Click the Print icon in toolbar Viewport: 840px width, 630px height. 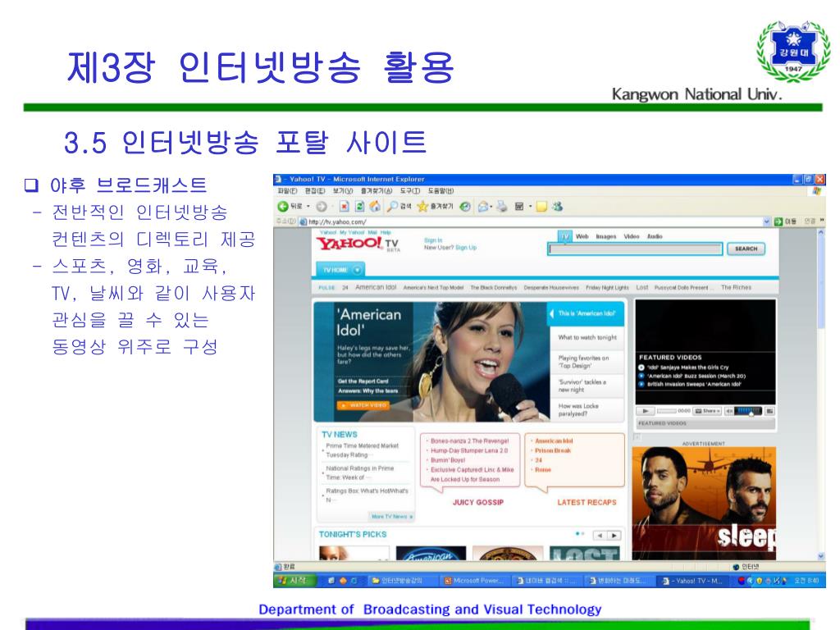point(501,206)
